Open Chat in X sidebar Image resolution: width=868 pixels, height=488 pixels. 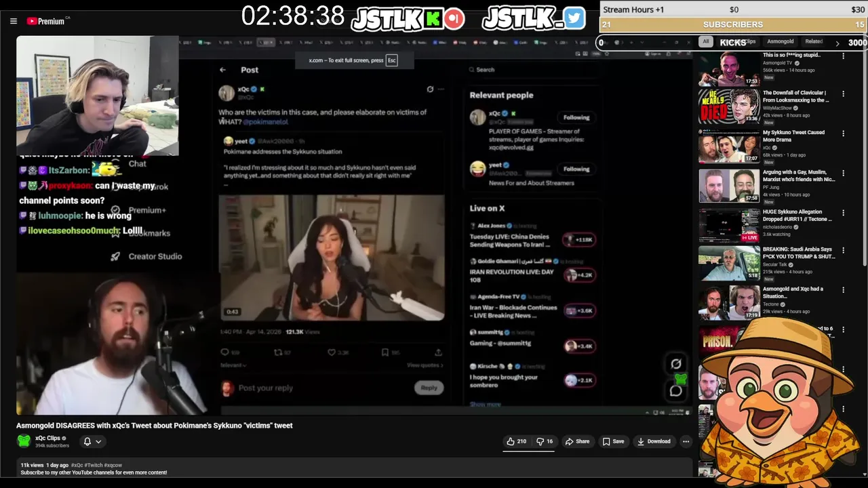(137, 163)
